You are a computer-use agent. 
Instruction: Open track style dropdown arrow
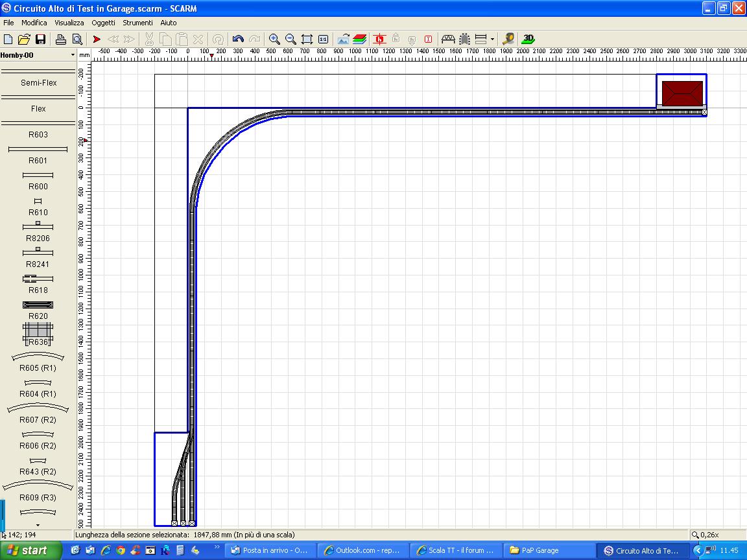492,39
